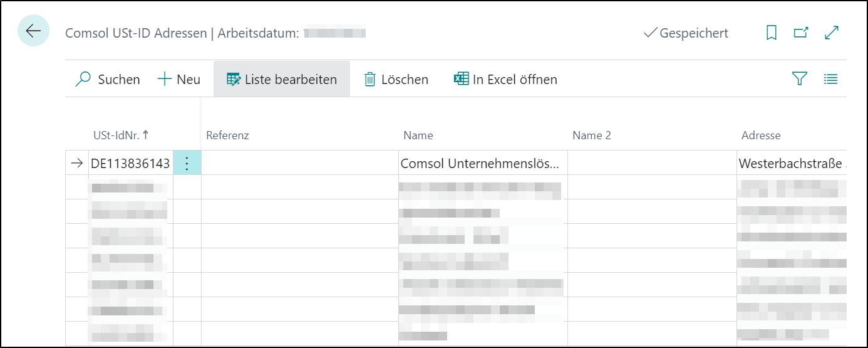Toggle Liste bearbeiten mode

pos(282,79)
